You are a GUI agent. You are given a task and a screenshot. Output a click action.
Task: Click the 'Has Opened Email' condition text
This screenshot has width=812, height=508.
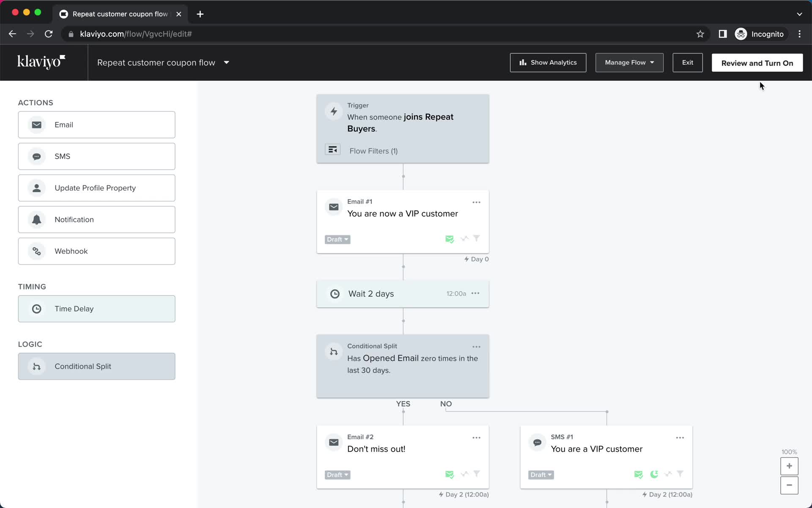tap(383, 358)
